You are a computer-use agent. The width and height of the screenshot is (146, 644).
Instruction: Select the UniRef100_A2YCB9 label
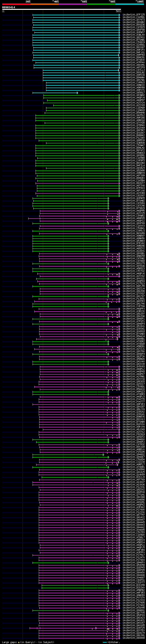(x=134, y=193)
